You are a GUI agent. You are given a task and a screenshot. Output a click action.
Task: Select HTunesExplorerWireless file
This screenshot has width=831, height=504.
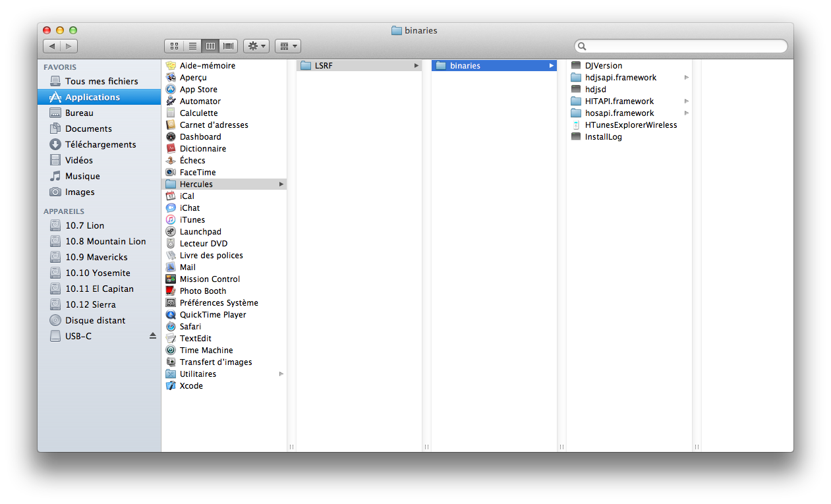[629, 125]
